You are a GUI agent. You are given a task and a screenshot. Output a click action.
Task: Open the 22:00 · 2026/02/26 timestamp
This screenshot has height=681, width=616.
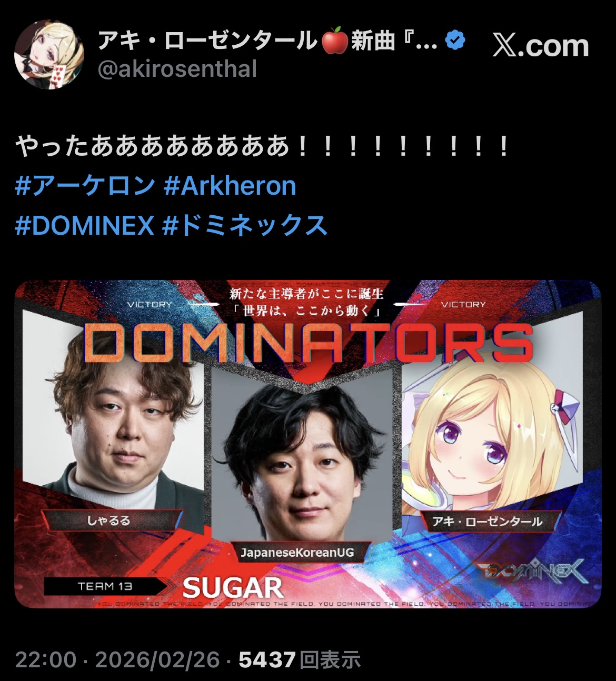pos(117,659)
